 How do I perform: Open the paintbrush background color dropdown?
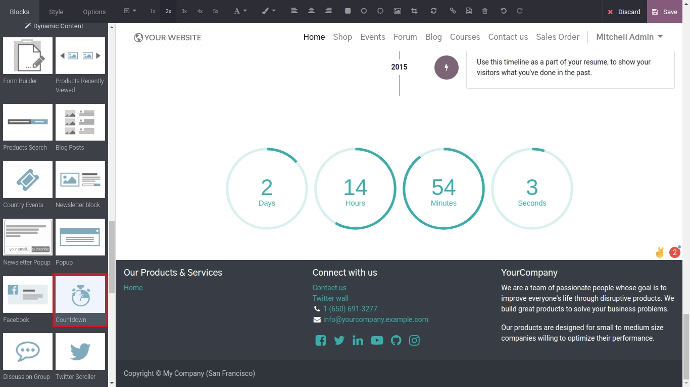(x=268, y=11)
